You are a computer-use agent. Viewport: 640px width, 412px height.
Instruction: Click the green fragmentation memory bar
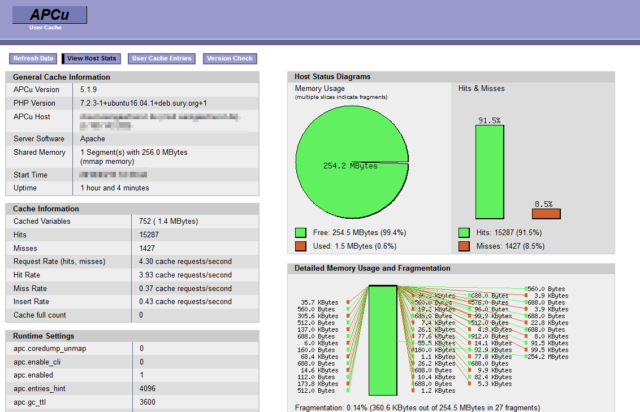[x=383, y=340]
